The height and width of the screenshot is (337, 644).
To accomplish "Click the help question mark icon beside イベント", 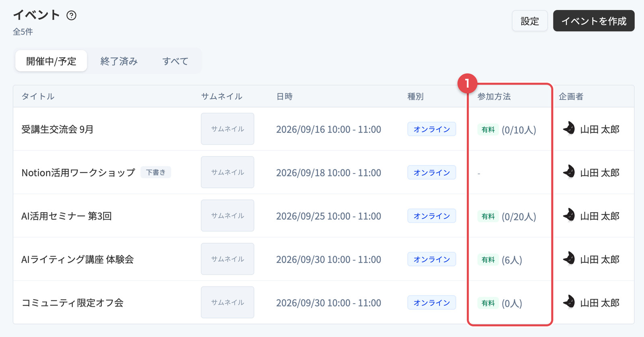I will pyautogui.click(x=71, y=15).
